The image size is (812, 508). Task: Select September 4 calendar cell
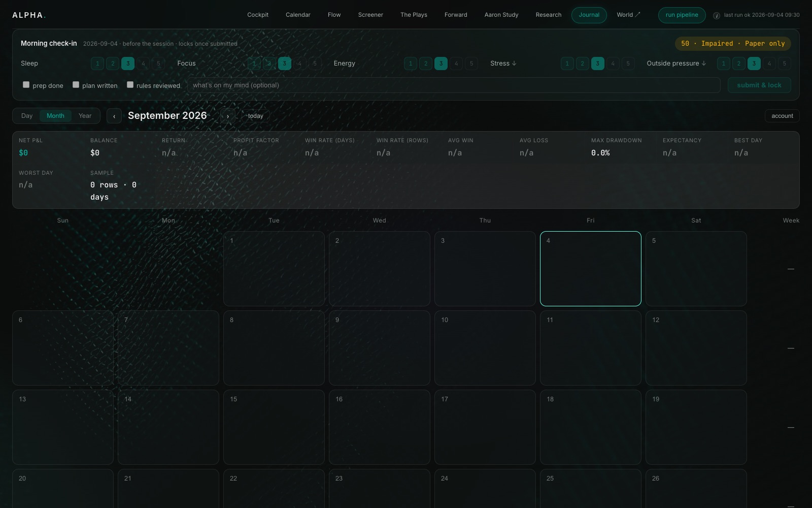tap(591, 269)
